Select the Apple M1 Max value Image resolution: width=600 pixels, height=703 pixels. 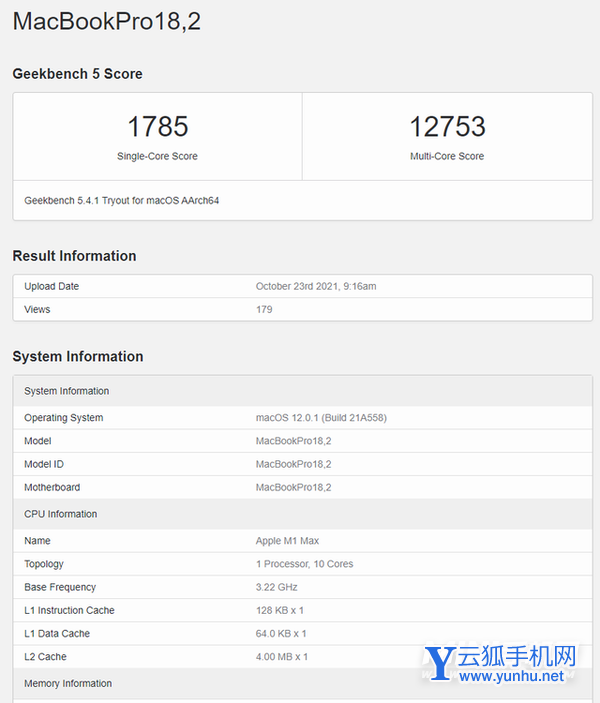coord(287,541)
